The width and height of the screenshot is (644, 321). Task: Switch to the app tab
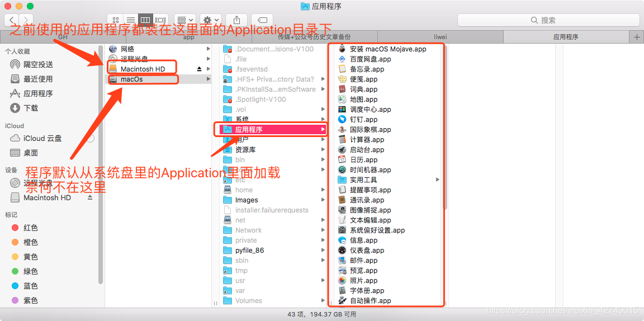tap(188, 37)
